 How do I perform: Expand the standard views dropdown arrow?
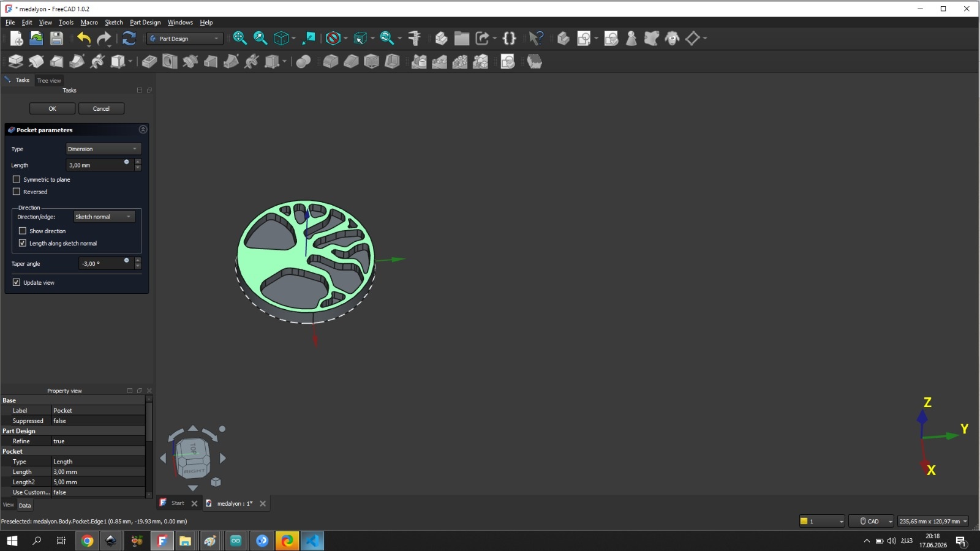pos(293,39)
